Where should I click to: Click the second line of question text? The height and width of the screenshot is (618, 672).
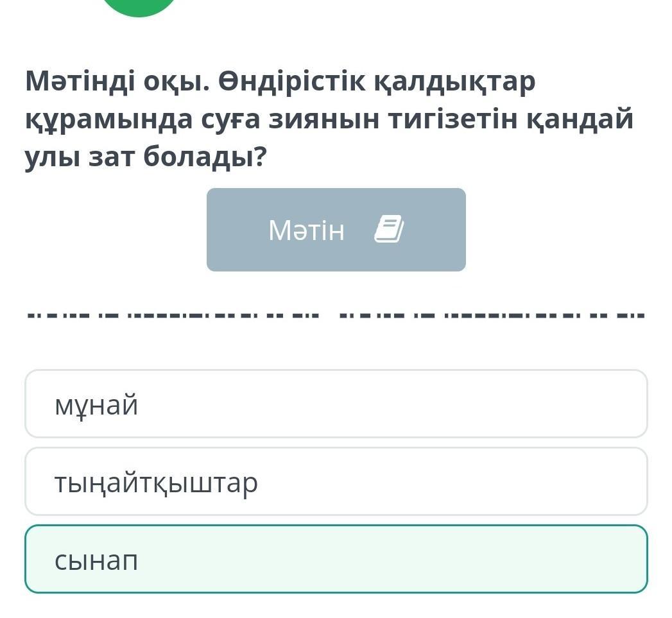point(329,119)
